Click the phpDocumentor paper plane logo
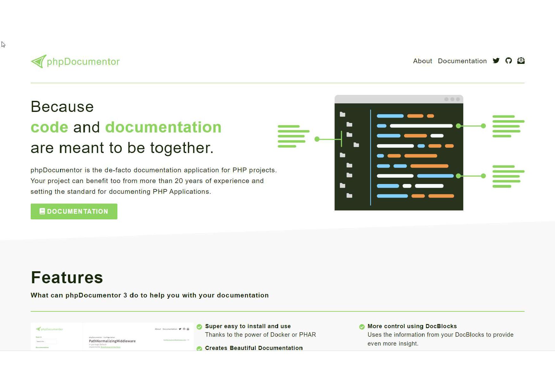The height and width of the screenshot is (392, 555). (x=39, y=61)
